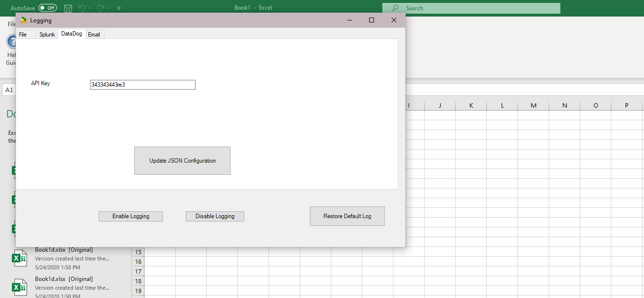Select column J header in Excel
Screen dimensions: 644x298
tap(440, 105)
